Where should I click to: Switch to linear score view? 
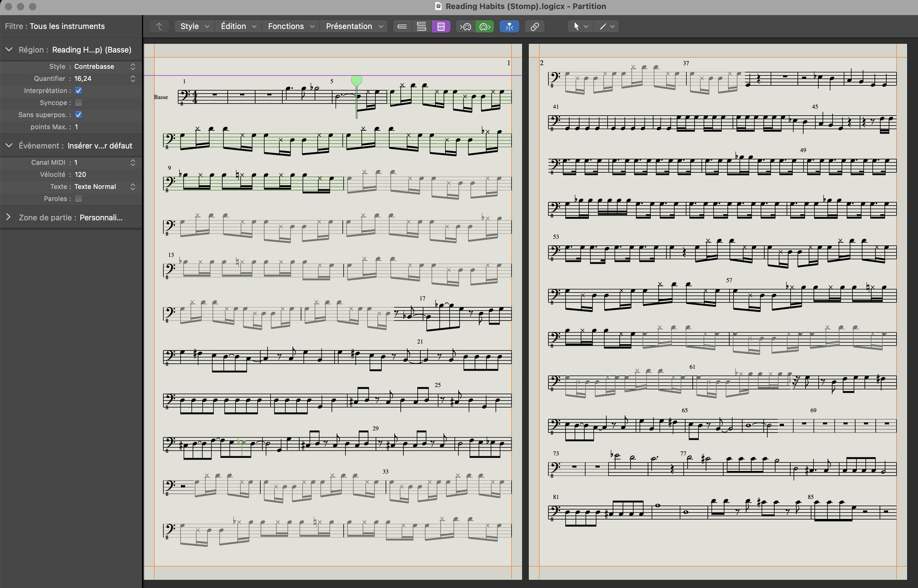402,27
